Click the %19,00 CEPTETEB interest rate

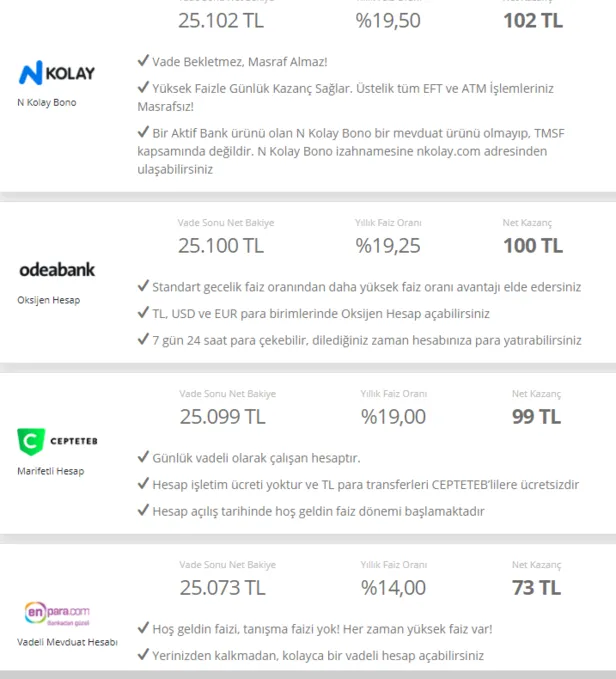(x=393, y=416)
